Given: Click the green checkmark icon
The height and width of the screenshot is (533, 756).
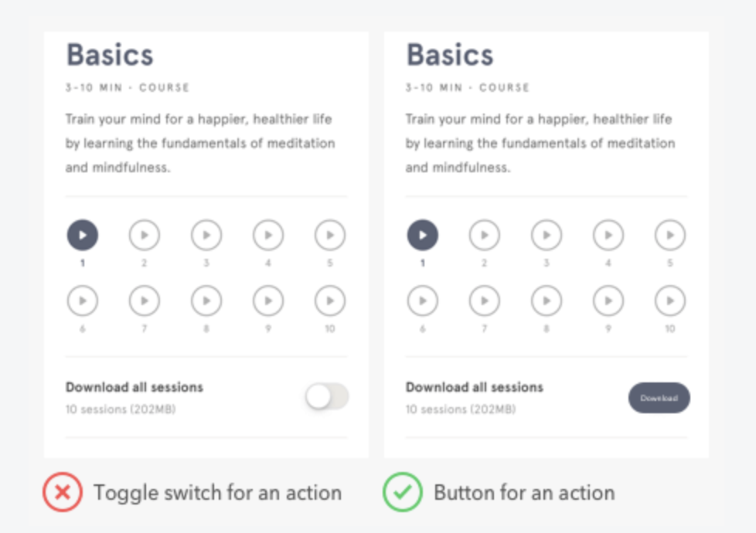Looking at the screenshot, I should coord(403,493).
